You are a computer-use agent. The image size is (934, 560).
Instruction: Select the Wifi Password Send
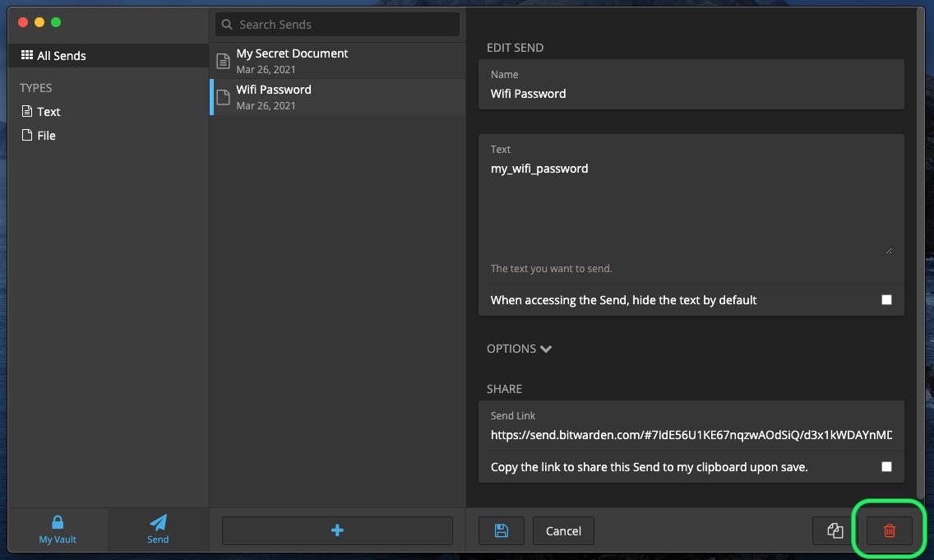click(337, 97)
